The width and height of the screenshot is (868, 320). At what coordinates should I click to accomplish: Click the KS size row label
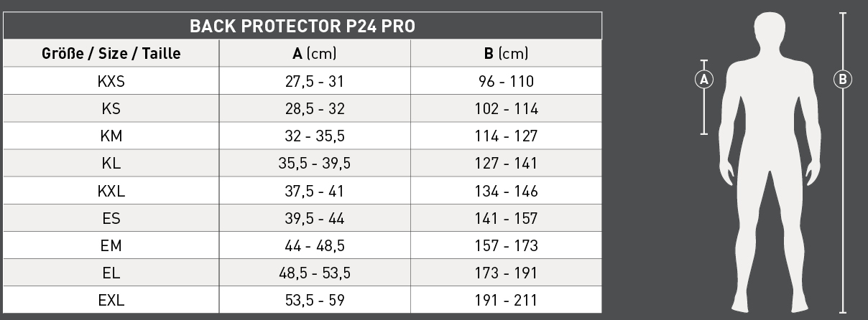click(111, 108)
